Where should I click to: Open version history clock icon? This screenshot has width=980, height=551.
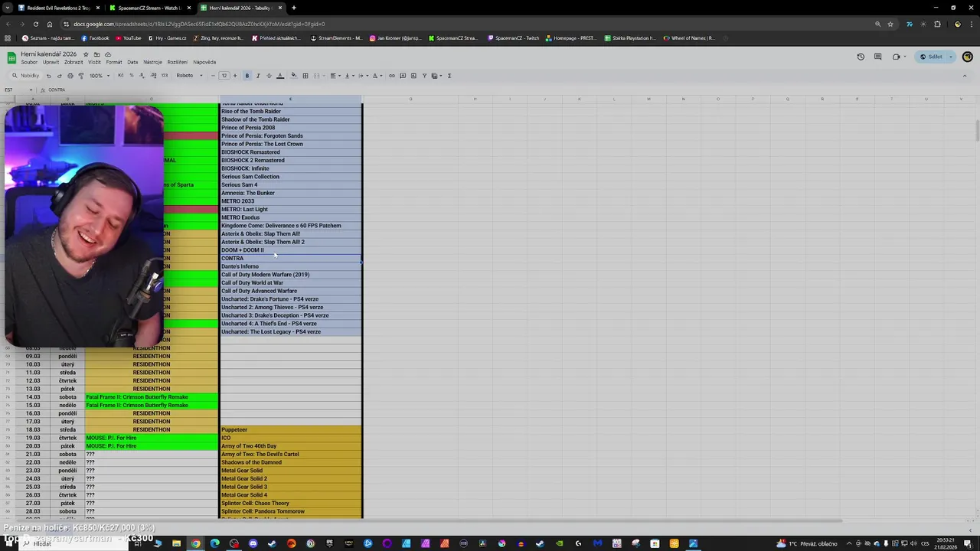[x=861, y=57]
